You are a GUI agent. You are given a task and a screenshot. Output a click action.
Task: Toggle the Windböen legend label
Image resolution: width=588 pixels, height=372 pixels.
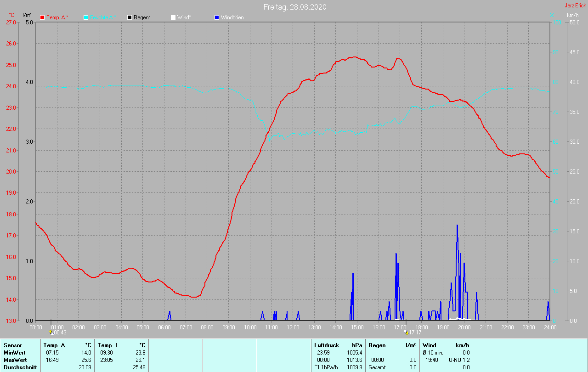click(x=232, y=17)
